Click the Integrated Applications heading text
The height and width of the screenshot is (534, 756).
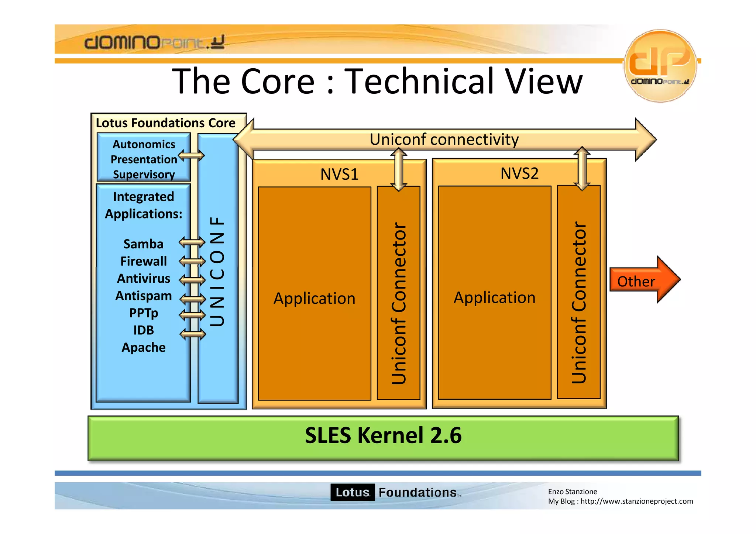[x=144, y=205]
